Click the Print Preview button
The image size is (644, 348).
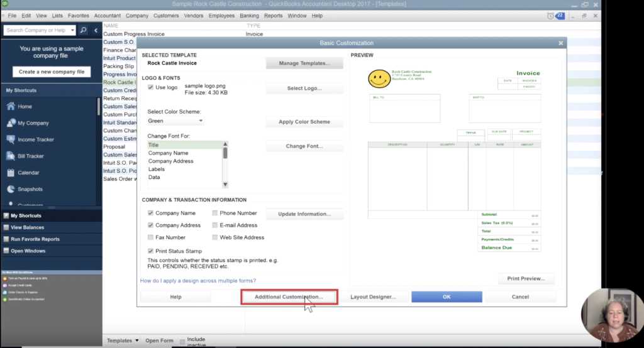point(526,278)
